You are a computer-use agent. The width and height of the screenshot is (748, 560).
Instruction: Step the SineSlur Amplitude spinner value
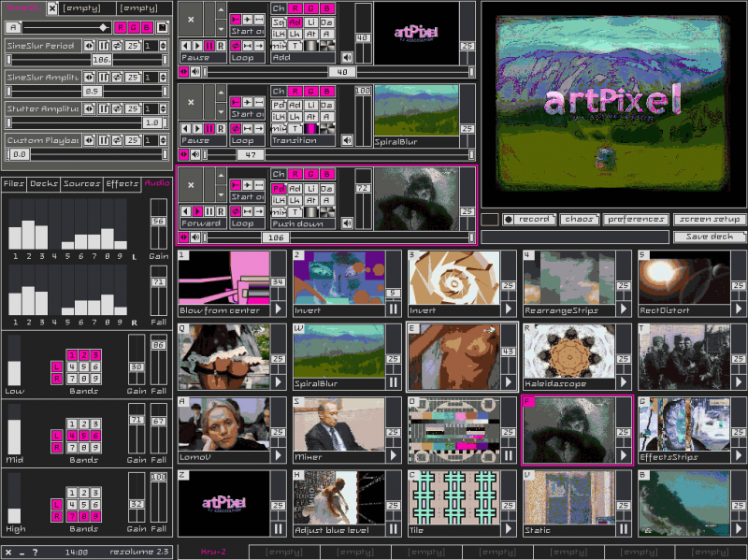[163, 78]
